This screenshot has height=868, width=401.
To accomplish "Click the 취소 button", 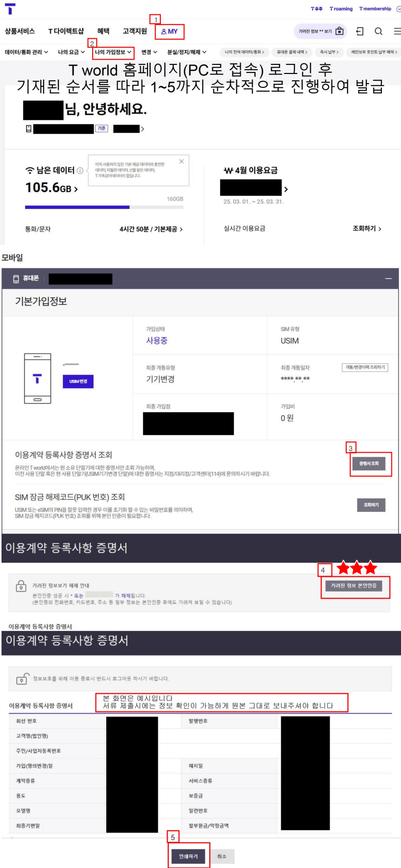I will (x=221, y=856).
